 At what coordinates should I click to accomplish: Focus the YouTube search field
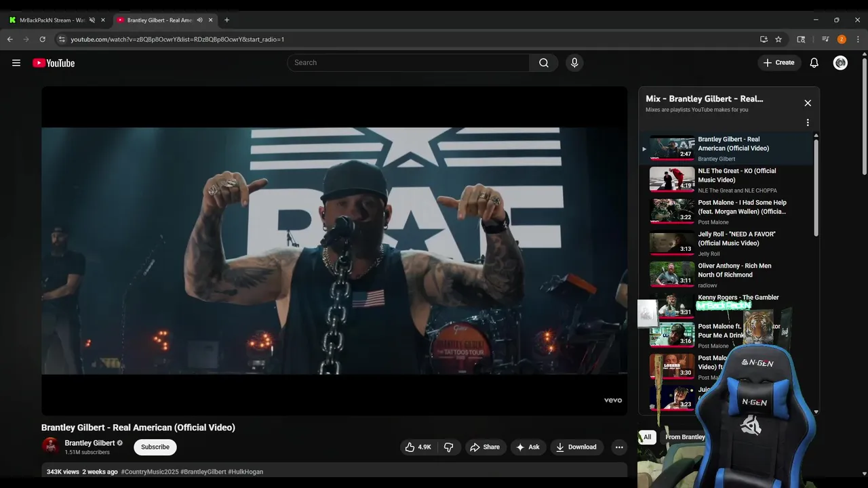408,63
